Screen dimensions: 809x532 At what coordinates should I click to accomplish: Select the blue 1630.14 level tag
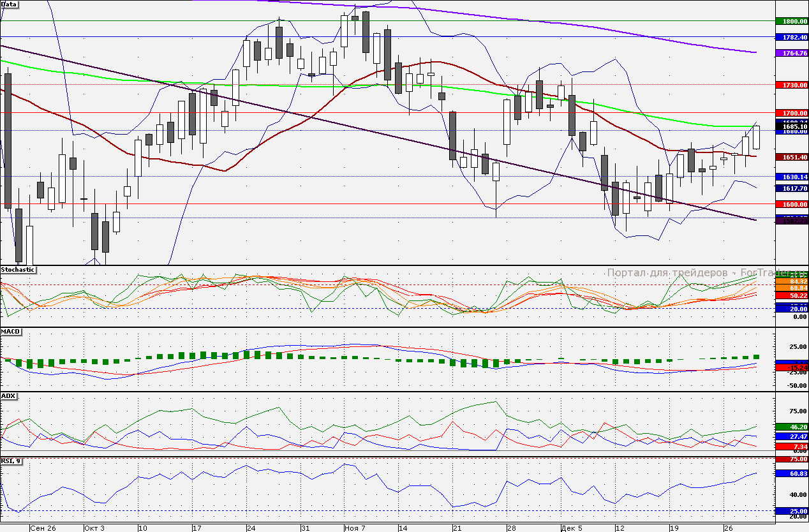pyautogui.click(x=791, y=177)
